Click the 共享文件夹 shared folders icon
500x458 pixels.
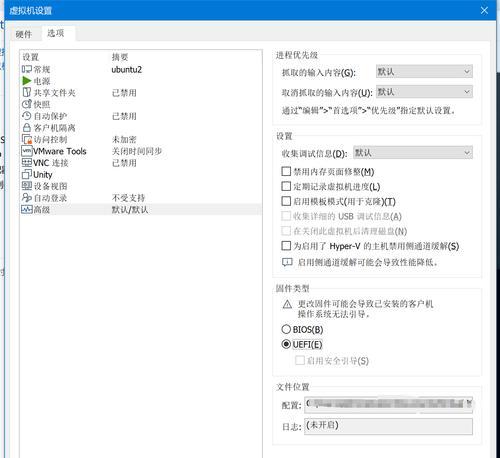coord(27,93)
